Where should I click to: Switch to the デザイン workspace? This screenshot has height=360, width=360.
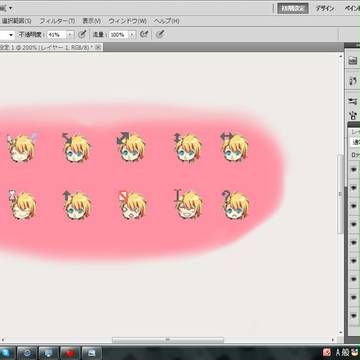click(325, 8)
